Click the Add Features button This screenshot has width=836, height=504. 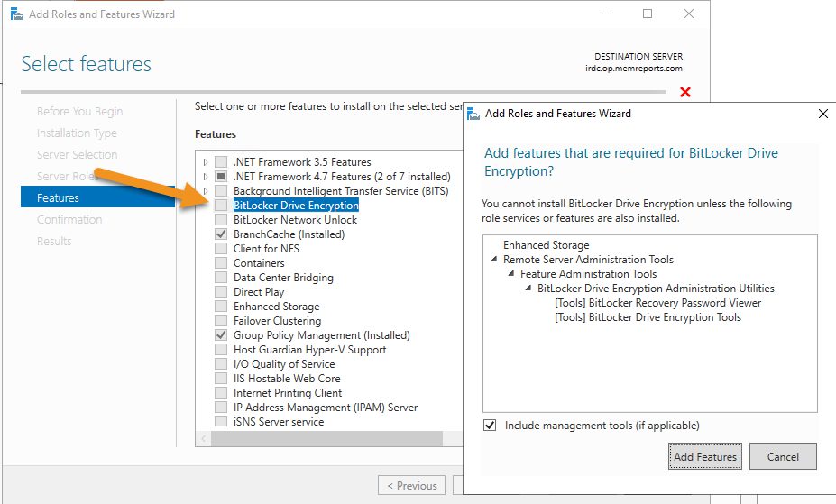pos(705,456)
